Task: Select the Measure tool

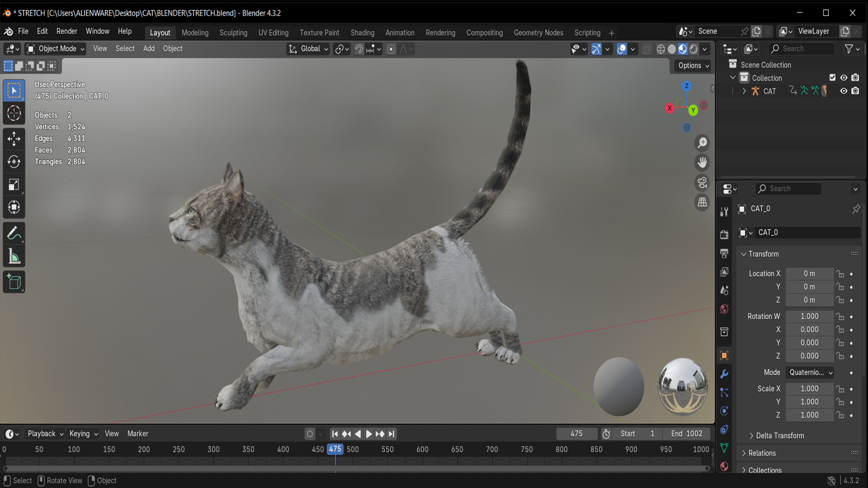Action: pos(14,256)
